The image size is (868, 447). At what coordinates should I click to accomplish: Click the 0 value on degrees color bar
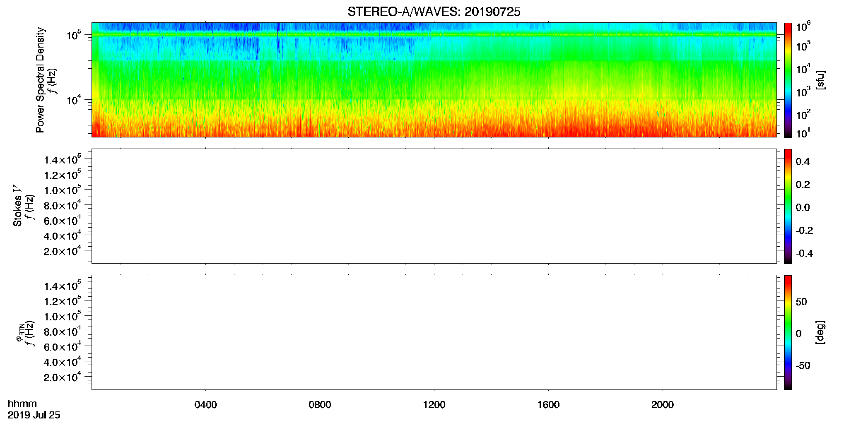(x=798, y=334)
